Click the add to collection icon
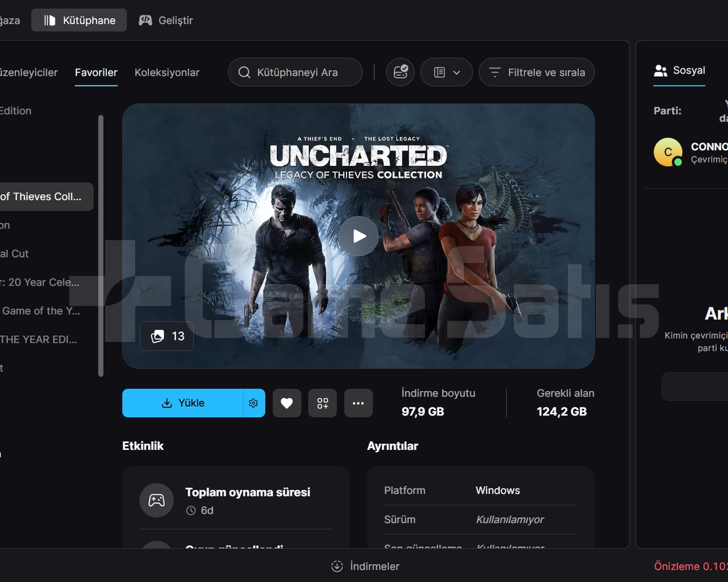Screen dimensions: 728x582 coord(323,403)
